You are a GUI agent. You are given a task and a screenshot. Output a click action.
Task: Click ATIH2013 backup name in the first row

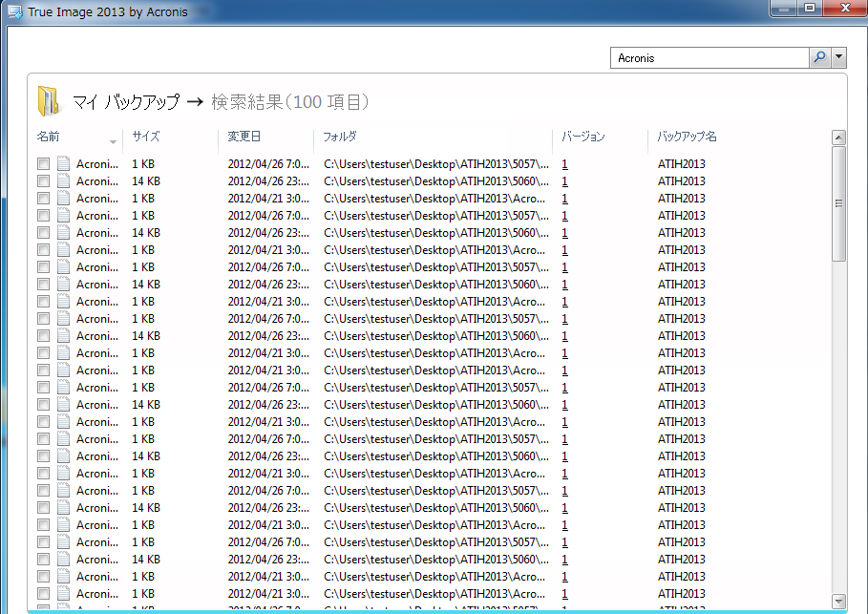pos(682,164)
